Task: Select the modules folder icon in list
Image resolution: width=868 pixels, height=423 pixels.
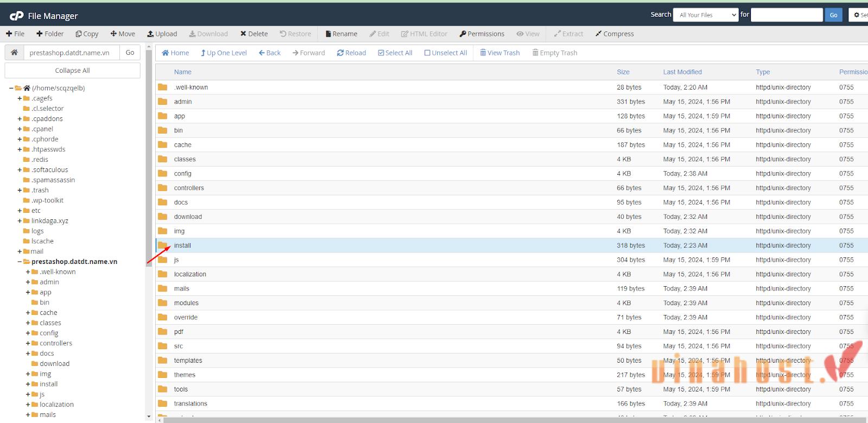Action: pyautogui.click(x=163, y=302)
